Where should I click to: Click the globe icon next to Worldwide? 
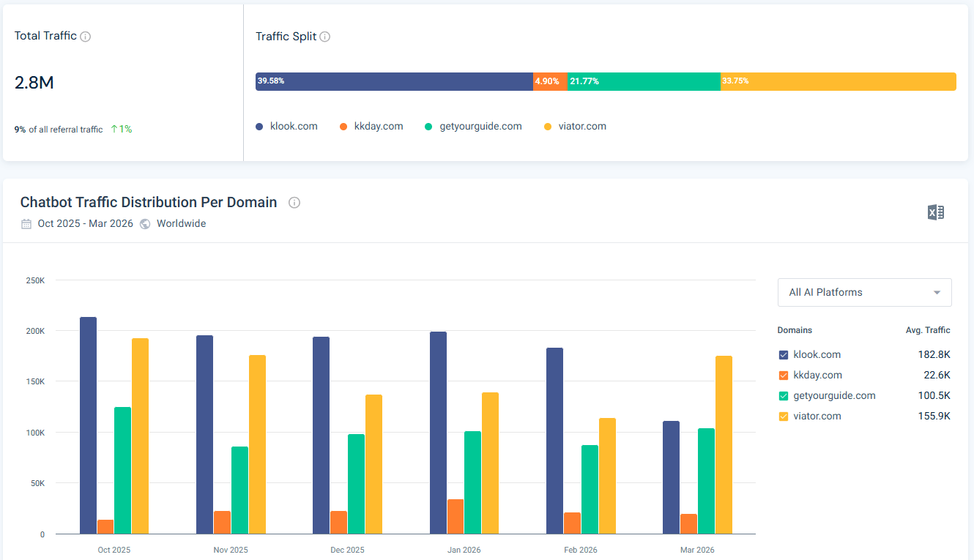point(145,224)
